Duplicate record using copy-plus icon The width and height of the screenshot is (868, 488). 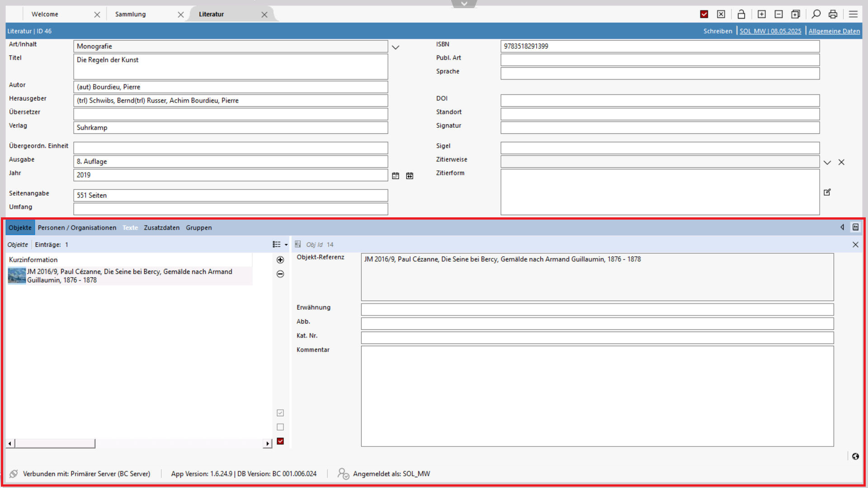click(x=796, y=14)
